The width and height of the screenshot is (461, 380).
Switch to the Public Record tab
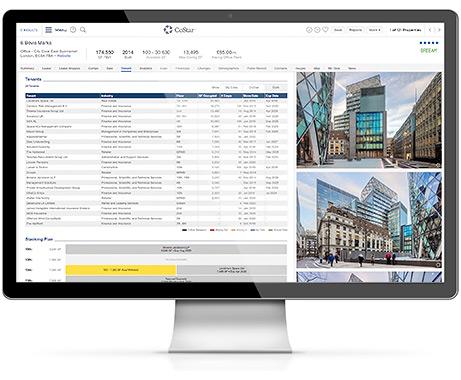(x=257, y=68)
